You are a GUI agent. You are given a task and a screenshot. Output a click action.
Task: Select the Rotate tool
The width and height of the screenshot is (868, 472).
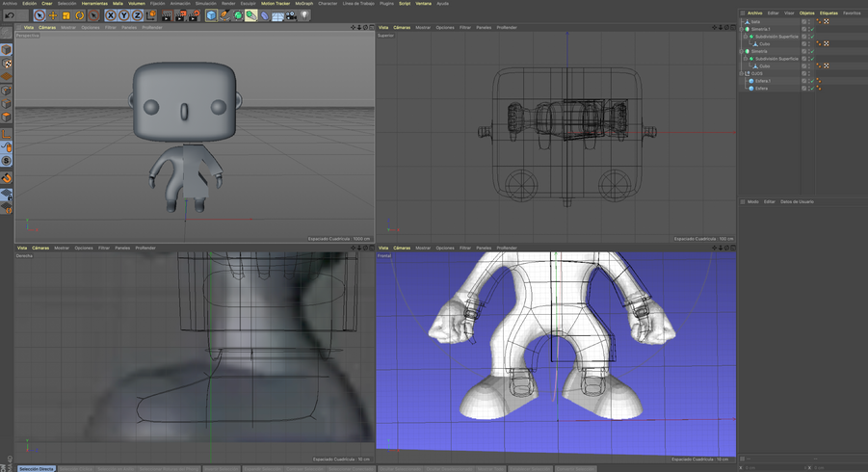(x=80, y=15)
